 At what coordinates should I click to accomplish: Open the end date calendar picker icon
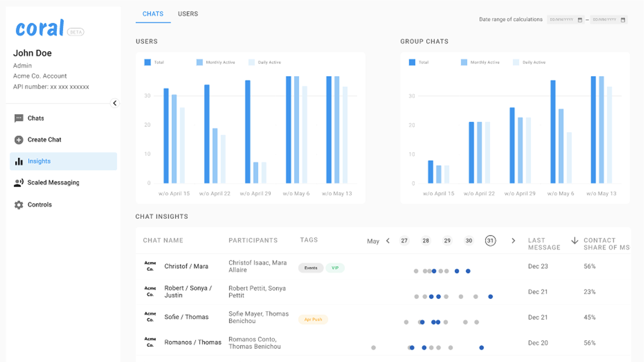point(623,20)
